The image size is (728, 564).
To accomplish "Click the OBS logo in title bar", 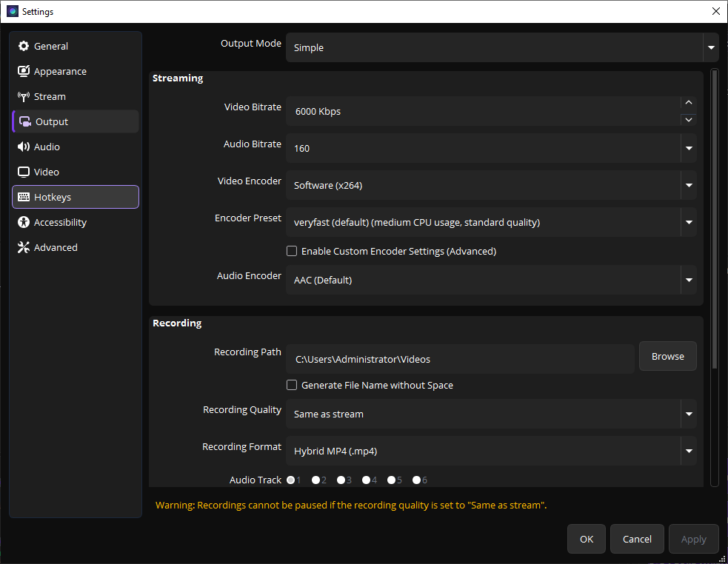I will point(13,11).
